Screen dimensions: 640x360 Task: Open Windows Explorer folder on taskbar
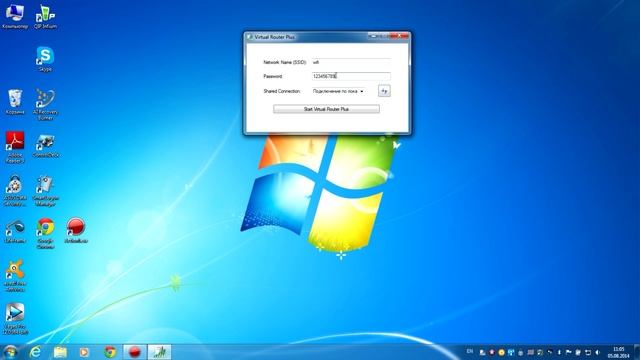coord(60,352)
